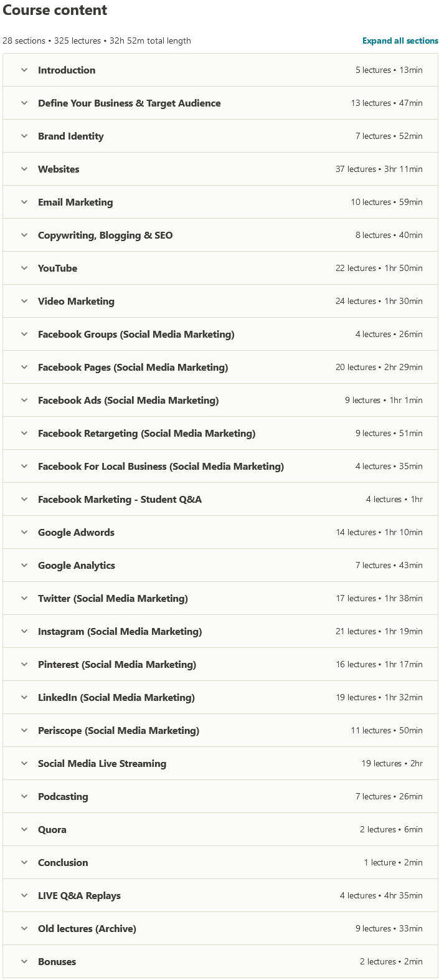Select the Google Analytics section heading

click(x=76, y=566)
